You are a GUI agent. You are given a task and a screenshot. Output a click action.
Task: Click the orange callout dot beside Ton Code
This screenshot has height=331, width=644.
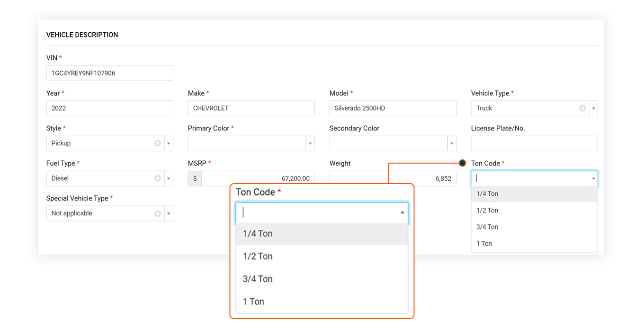(462, 163)
